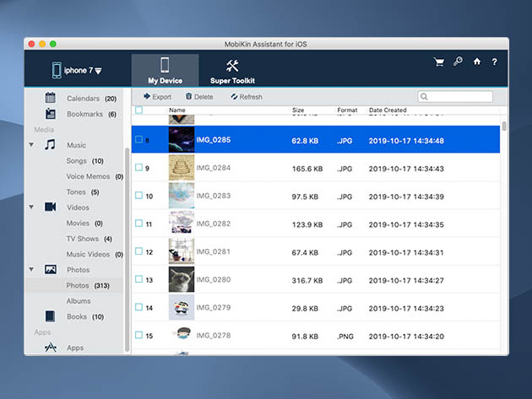The image size is (532, 399).
Task: Collapse the Videos tree section
Action: tap(31, 207)
